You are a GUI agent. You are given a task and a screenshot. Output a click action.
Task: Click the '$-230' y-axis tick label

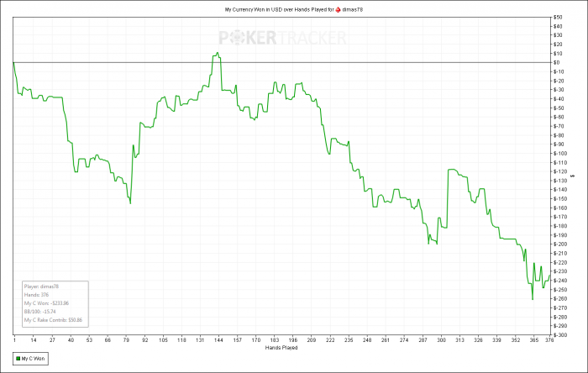[559, 271]
